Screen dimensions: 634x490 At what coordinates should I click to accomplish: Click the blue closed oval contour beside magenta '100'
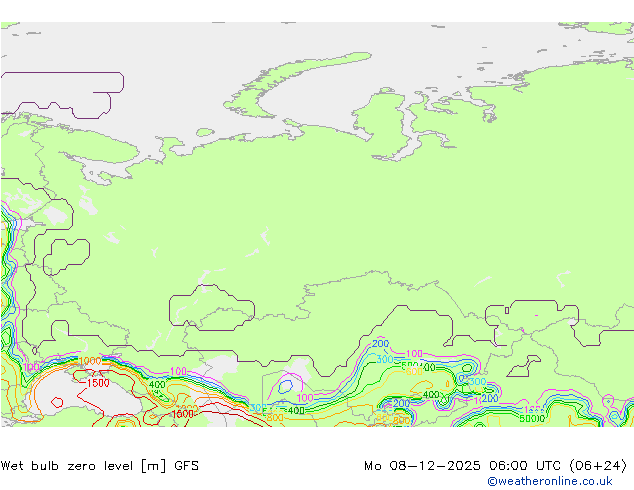click(285, 386)
